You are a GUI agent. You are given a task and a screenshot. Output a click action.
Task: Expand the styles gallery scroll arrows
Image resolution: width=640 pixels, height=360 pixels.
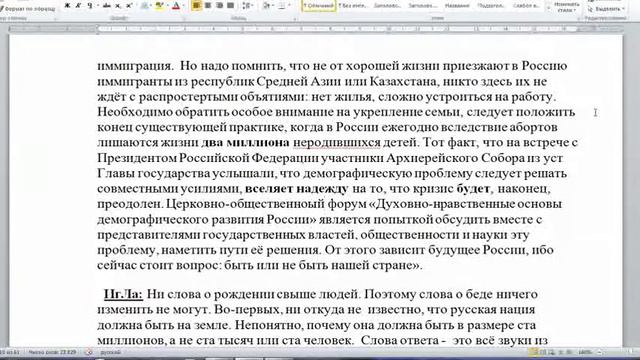548,7
